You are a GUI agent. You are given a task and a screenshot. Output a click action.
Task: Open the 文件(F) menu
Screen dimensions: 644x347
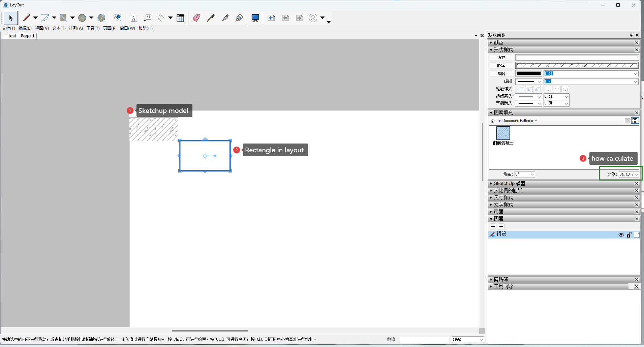coord(8,28)
